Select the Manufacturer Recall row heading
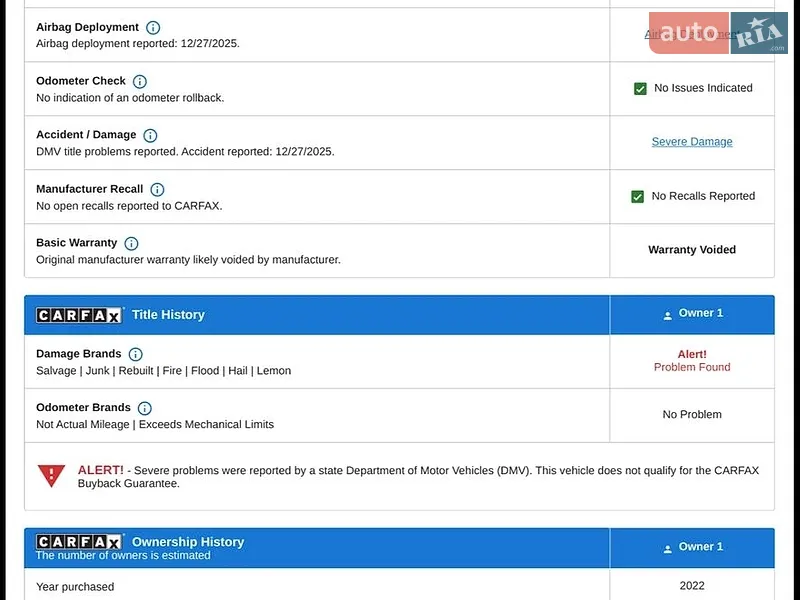The height and width of the screenshot is (600, 800). pyautogui.click(x=89, y=189)
